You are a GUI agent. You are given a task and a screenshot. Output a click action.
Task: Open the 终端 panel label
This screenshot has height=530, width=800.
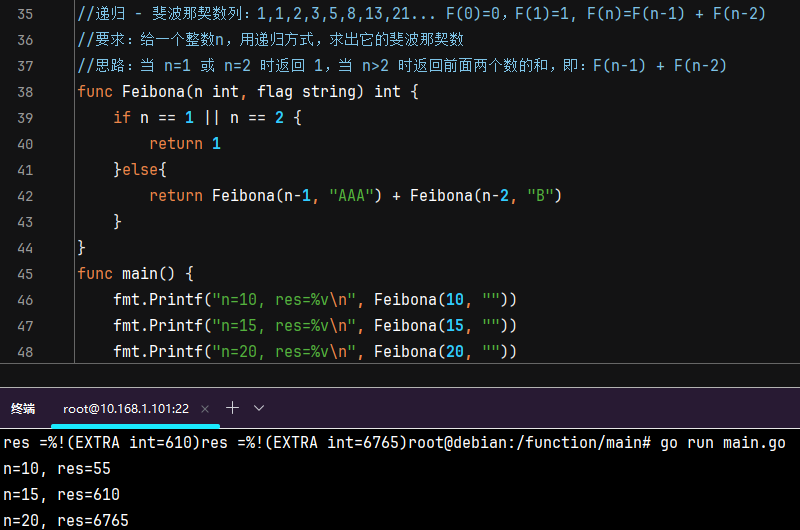tap(23, 409)
